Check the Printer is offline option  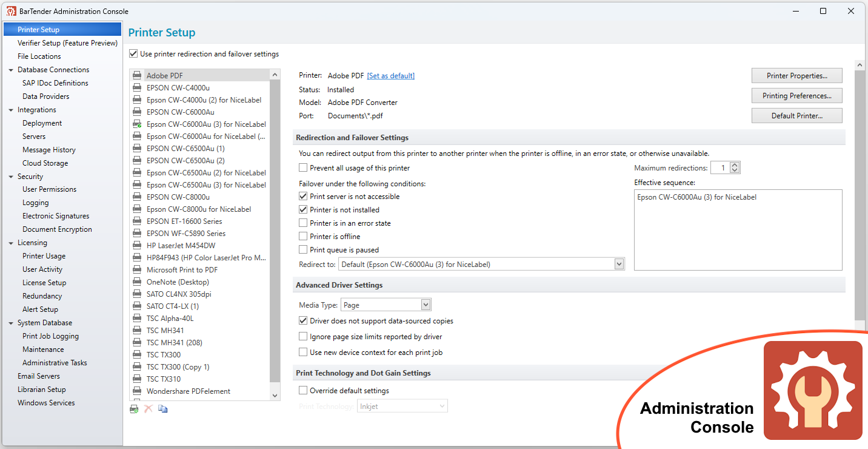[x=303, y=237]
